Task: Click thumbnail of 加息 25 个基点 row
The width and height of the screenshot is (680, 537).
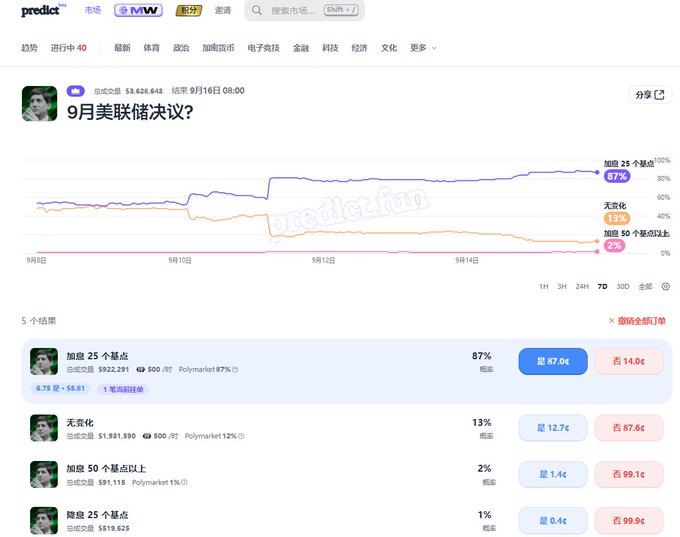Action: [44, 361]
